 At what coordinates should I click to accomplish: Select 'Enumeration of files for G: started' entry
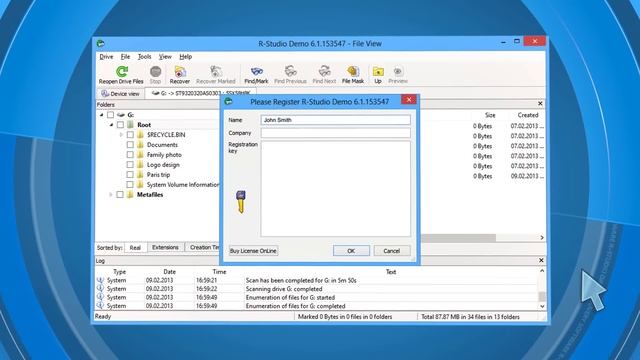click(318, 298)
